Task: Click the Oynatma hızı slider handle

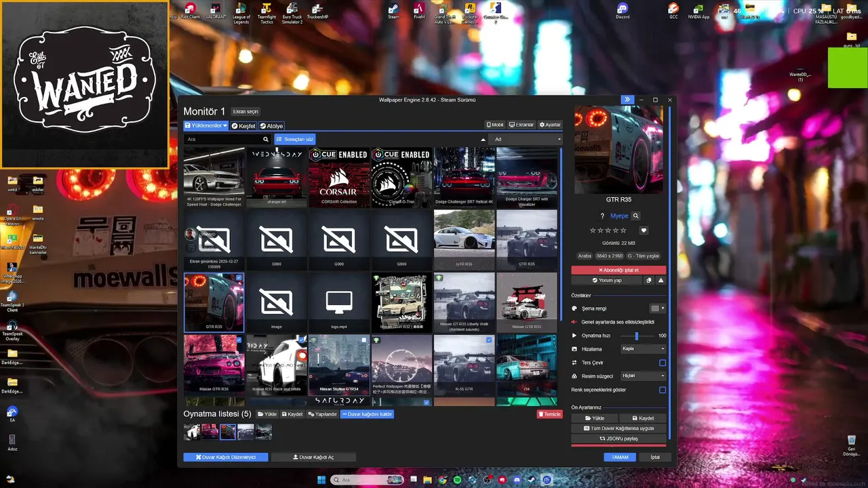Action: [636, 335]
